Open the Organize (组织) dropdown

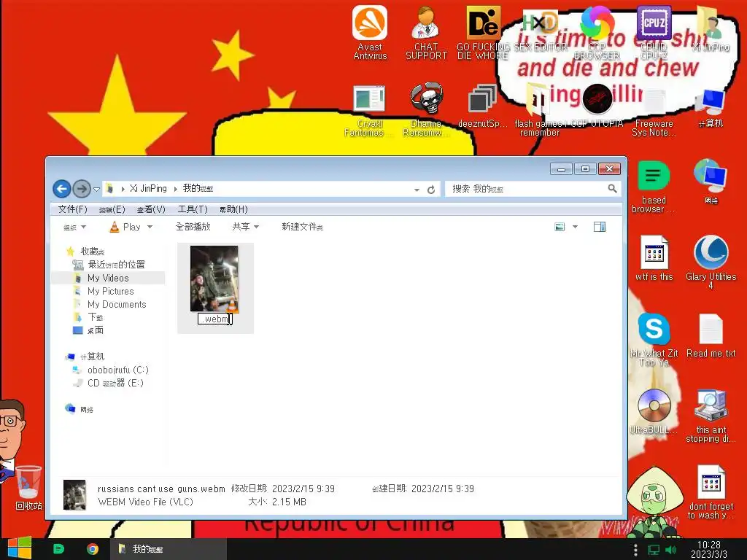75,227
